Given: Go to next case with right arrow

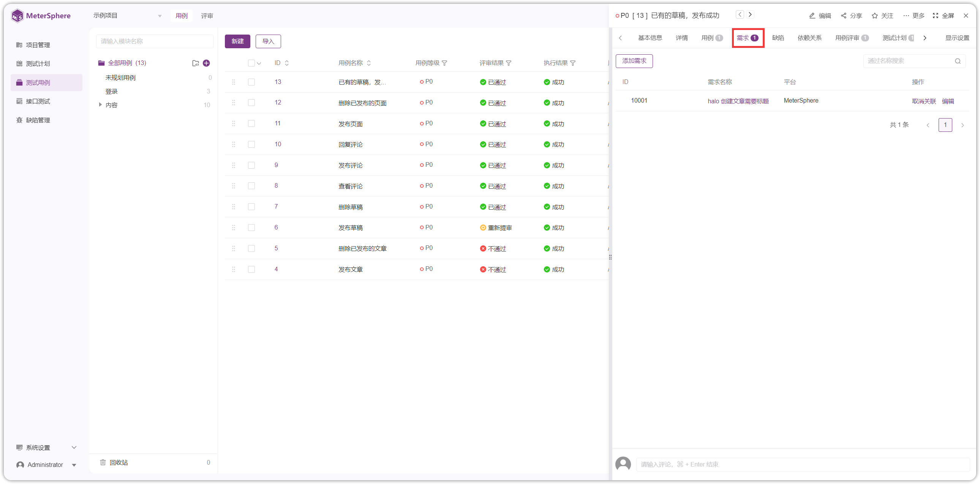Looking at the screenshot, I should pyautogui.click(x=750, y=14).
